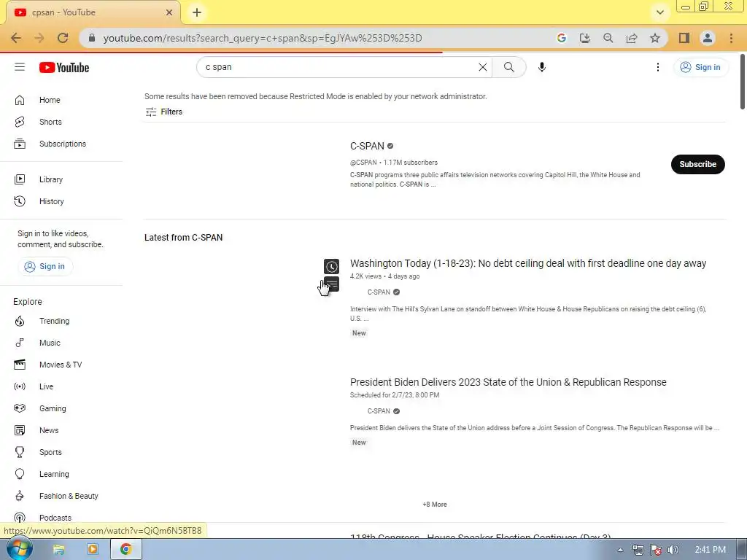This screenshot has height=560, width=747.
Task: Share this page icon in address bar
Action: (632, 38)
